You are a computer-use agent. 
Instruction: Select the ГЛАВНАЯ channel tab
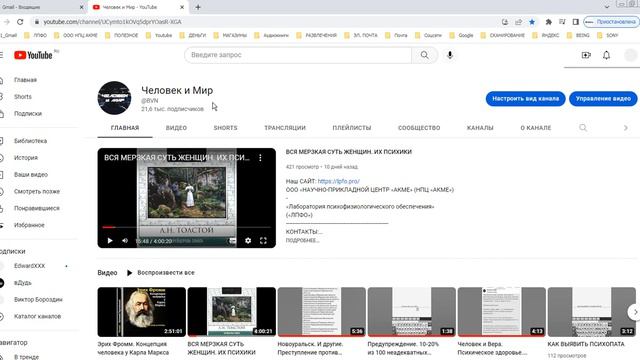tap(125, 128)
